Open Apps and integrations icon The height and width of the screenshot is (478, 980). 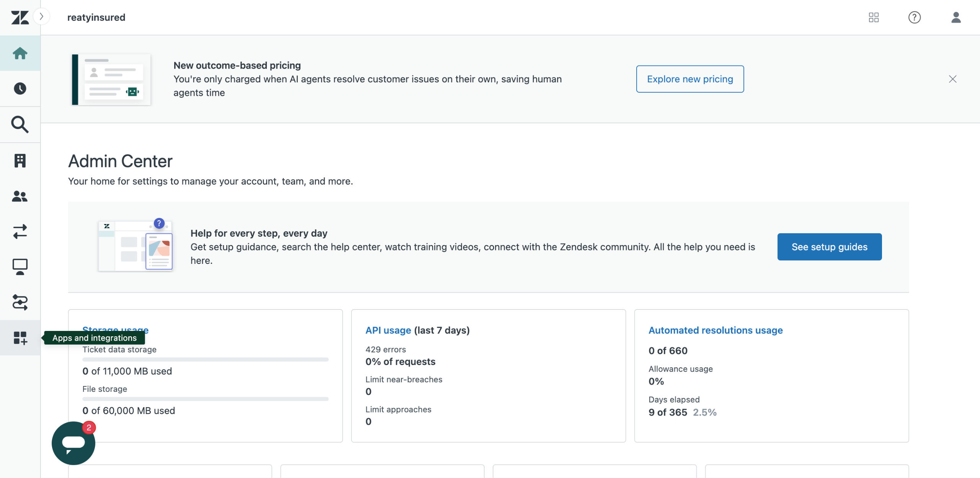(20, 338)
